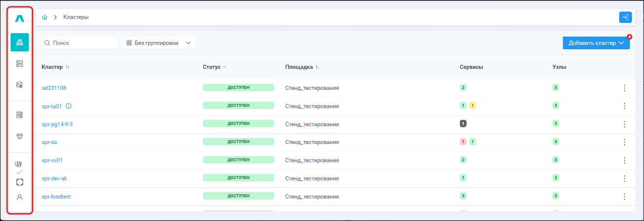
Task: Click the logout icon at top right
Action: tap(625, 17)
